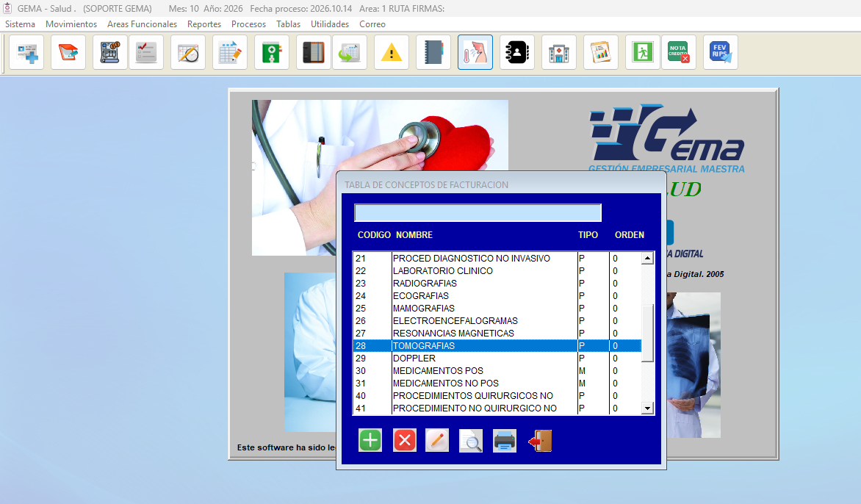Screen dimensions: 861x504
Task: Select the ECOGRAFIAS row
Action: [497, 295]
